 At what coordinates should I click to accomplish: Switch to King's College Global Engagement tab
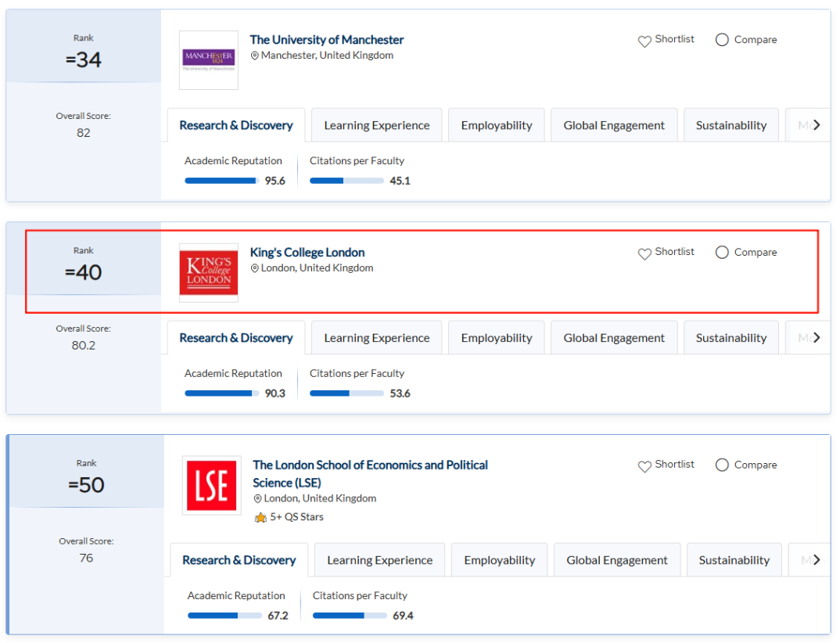coord(614,338)
